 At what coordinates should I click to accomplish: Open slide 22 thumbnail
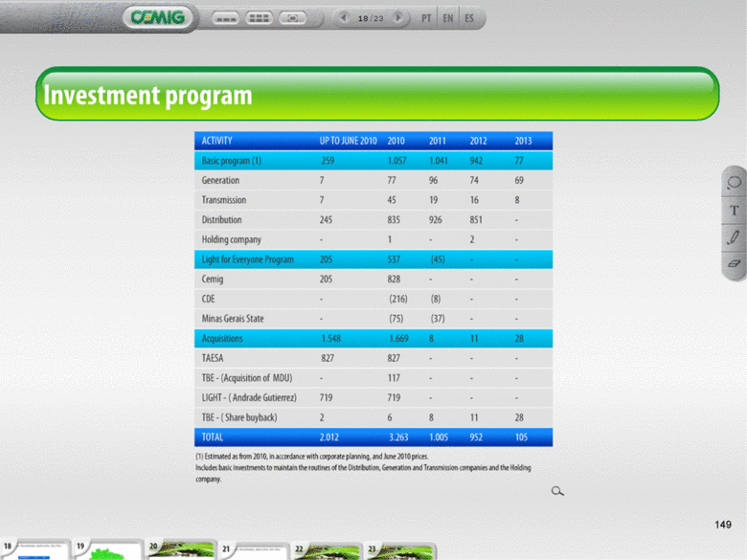click(327, 550)
